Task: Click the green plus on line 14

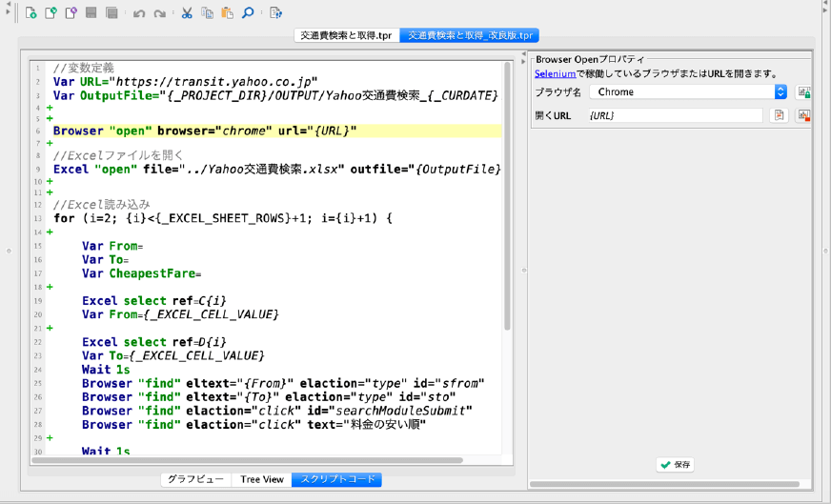Action: tap(50, 232)
